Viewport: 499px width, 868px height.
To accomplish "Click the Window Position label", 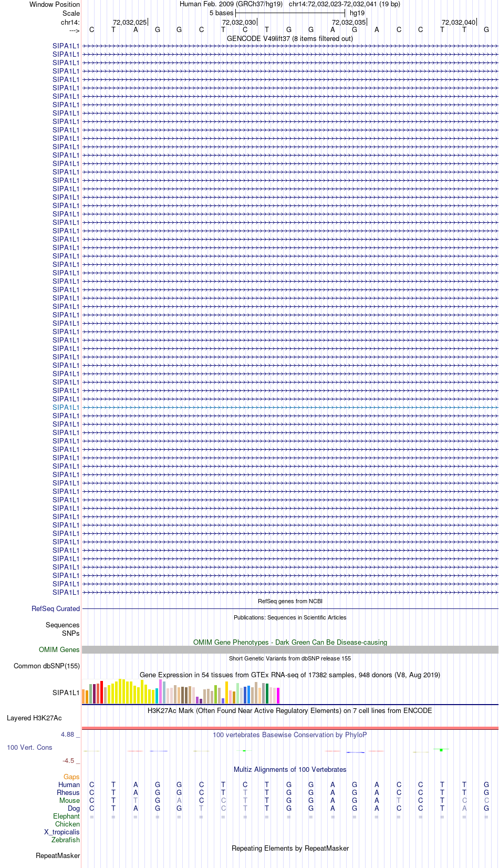I will [55, 4].
